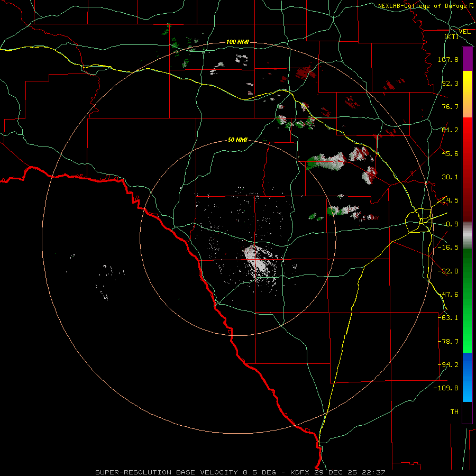Click the gray near-zero segment of the color bar
476x476 pixels.
(467, 235)
